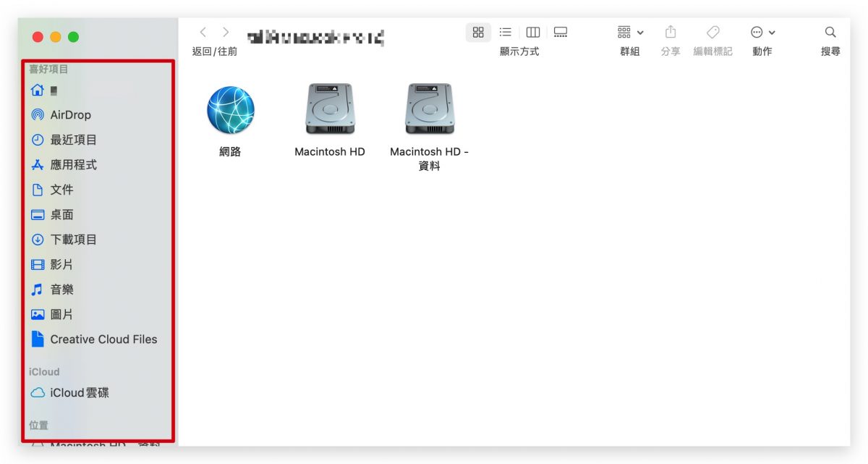Click the 位置 section header
This screenshot has width=868, height=464.
coord(38,426)
